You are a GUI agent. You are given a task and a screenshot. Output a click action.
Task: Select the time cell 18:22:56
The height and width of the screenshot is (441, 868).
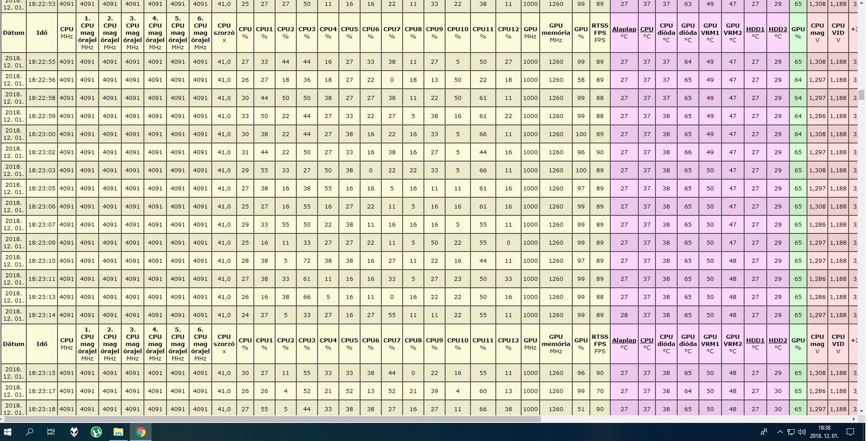pos(42,80)
